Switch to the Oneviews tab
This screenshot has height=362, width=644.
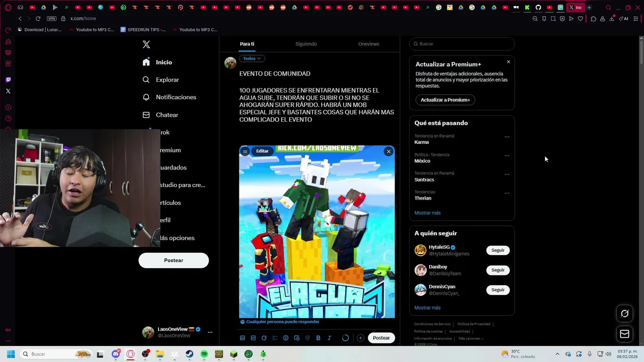tap(368, 44)
